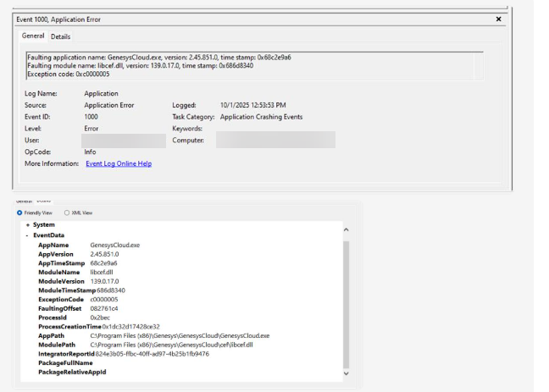
Task: Click the scroll up arrow in details pane
Action: (x=346, y=229)
